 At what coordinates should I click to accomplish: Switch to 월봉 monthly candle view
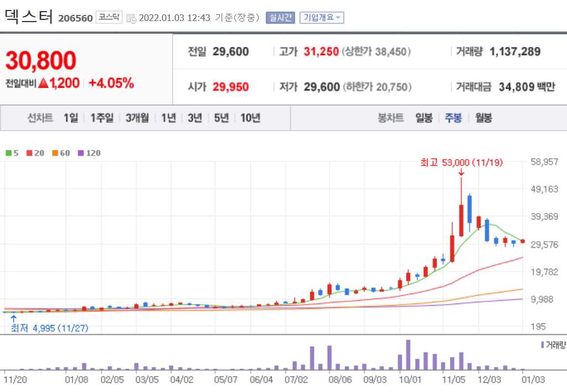click(483, 118)
